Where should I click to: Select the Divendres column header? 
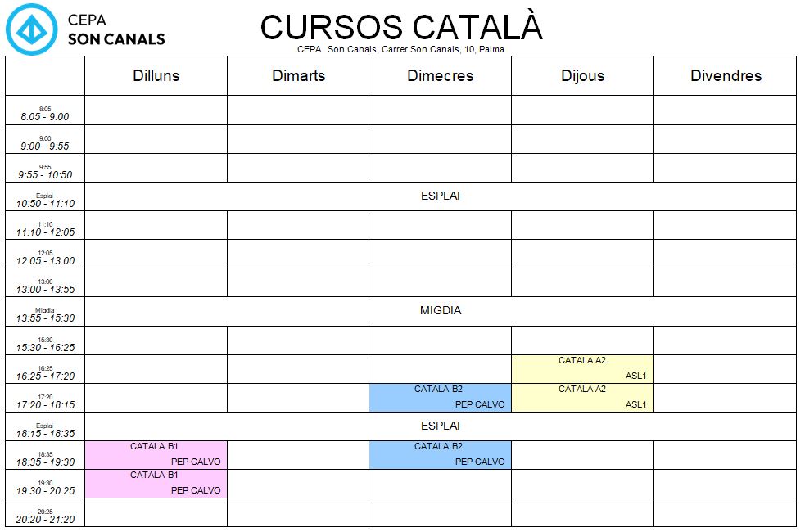click(726, 76)
